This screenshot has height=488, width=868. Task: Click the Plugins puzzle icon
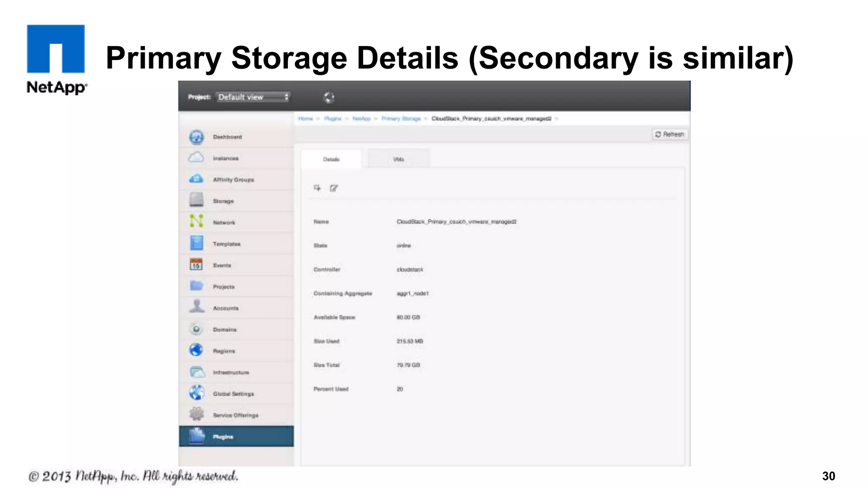coord(197,435)
